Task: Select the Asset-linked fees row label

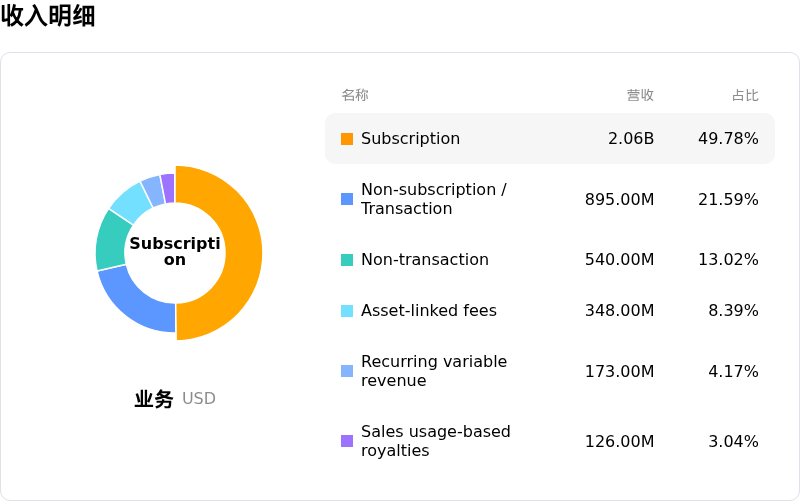Action: [x=429, y=311]
